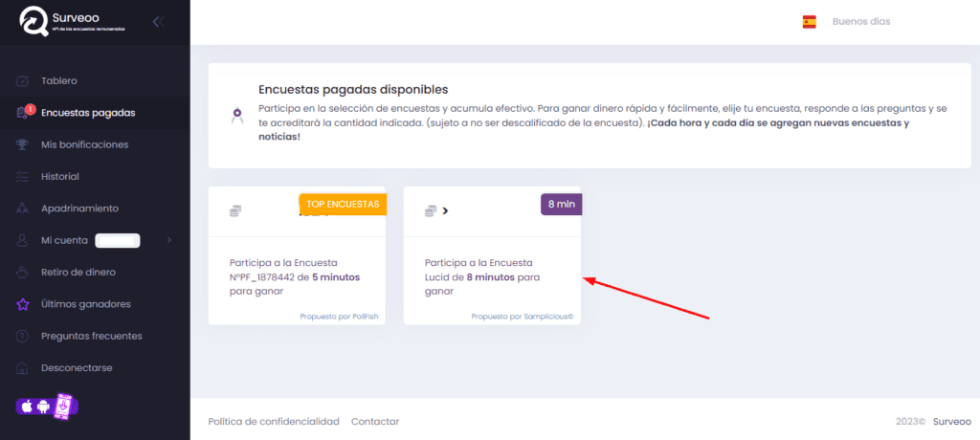Click the Buenos días greeting in header
The width and height of the screenshot is (980, 440).
click(x=861, y=21)
